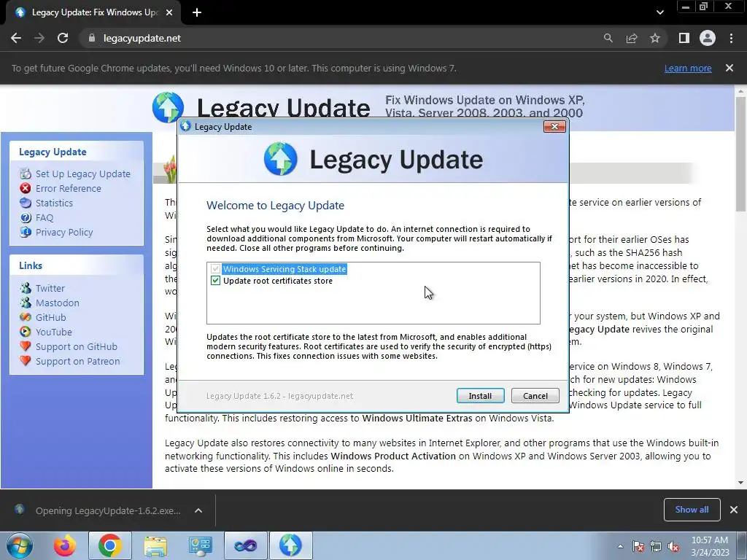This screenshot has width=747, height=560.
Task: Open the Twitter link
Action: [x=50, y=288]
